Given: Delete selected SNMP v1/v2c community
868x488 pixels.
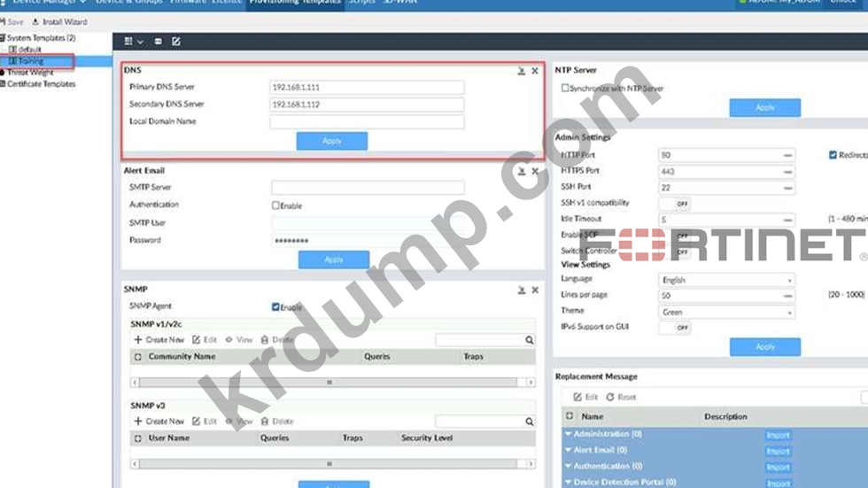Looking at the screenshot, I should 276,340.
